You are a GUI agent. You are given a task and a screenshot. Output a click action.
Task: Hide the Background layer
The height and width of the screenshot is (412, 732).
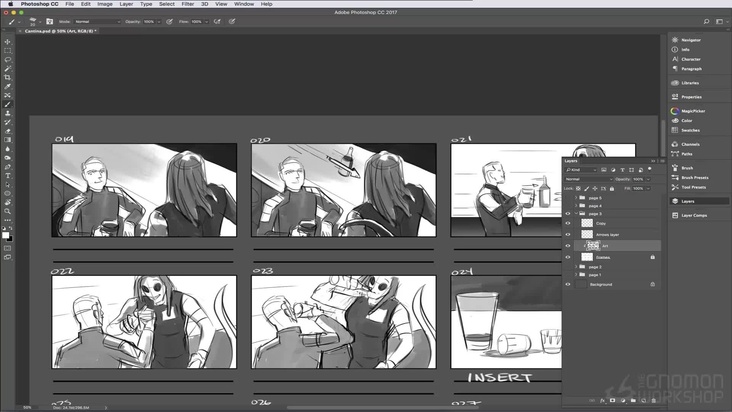coord(568,284)
